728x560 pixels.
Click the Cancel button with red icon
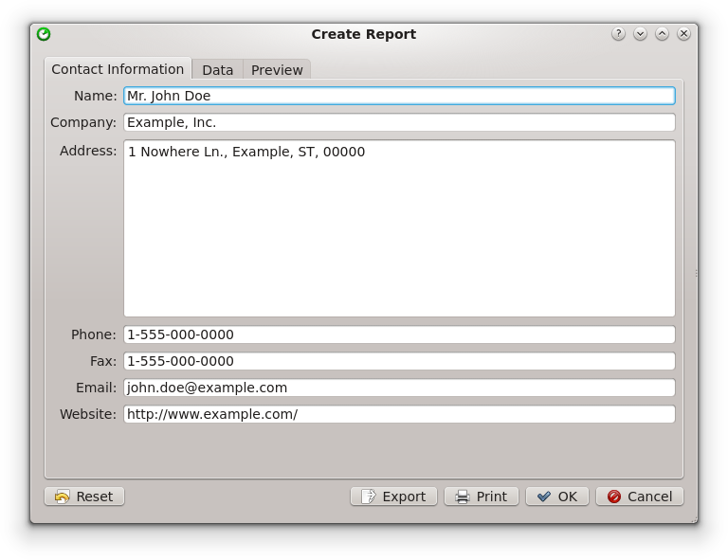coord(639,496)
